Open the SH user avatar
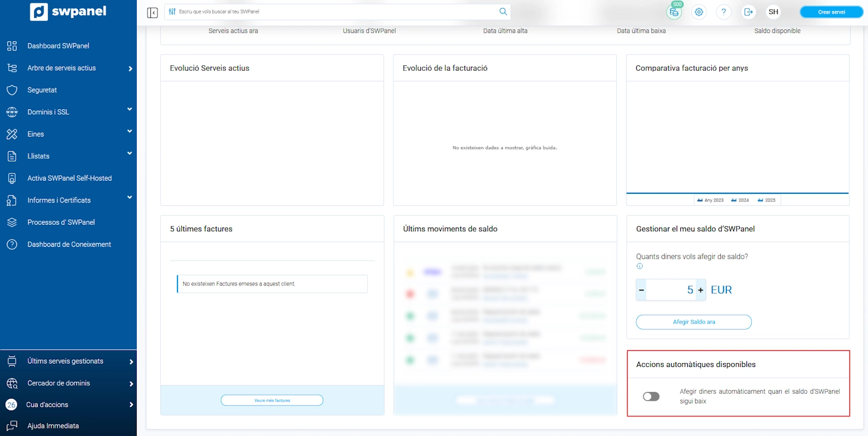Image resolution: width=868 pixels, height=436 pixels. 773,12
